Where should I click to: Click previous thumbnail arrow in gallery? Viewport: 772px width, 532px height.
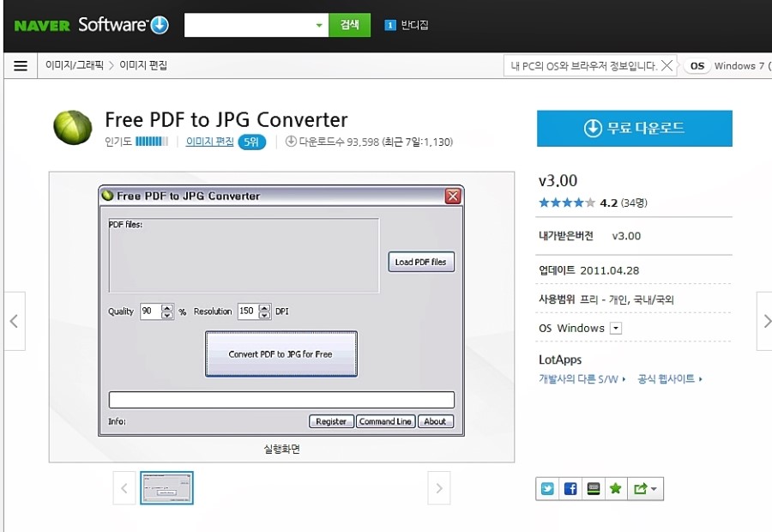124,488
